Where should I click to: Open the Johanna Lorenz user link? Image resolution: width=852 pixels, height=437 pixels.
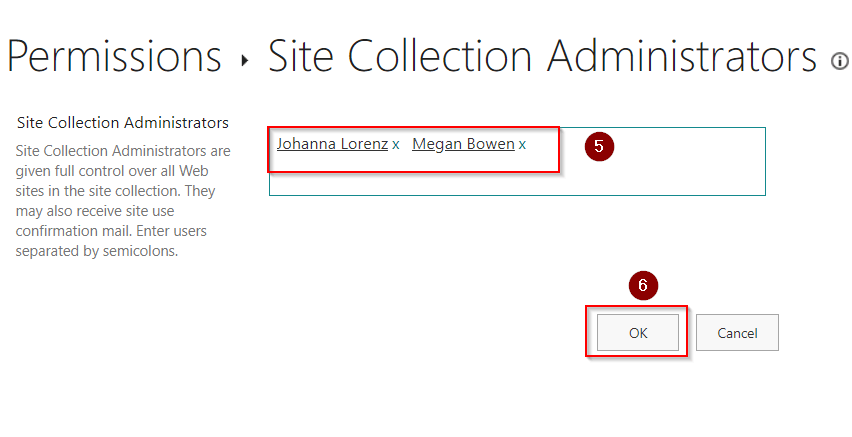pyautogui.click(x=332, y=144)
